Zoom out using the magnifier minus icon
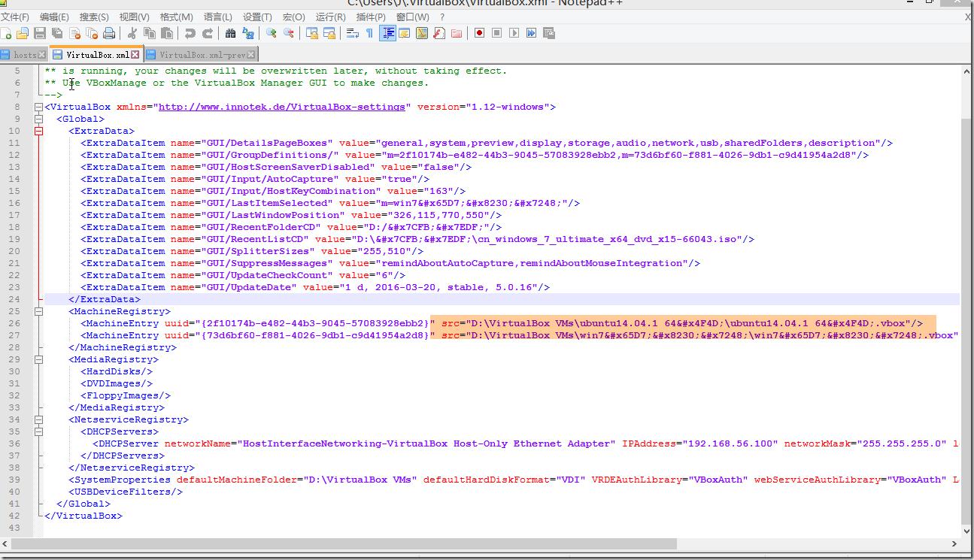The height and width of the screenshot is (560, 974). [289, 33]
